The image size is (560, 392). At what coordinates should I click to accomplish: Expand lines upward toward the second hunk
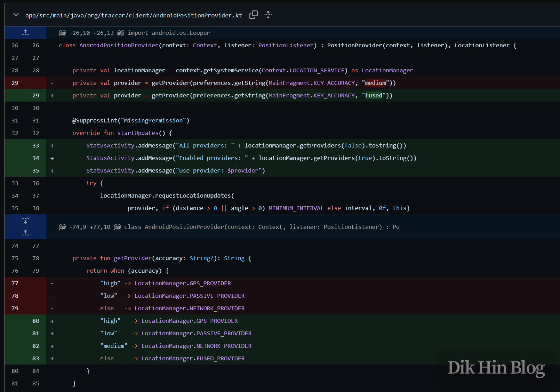click(25, 232)
